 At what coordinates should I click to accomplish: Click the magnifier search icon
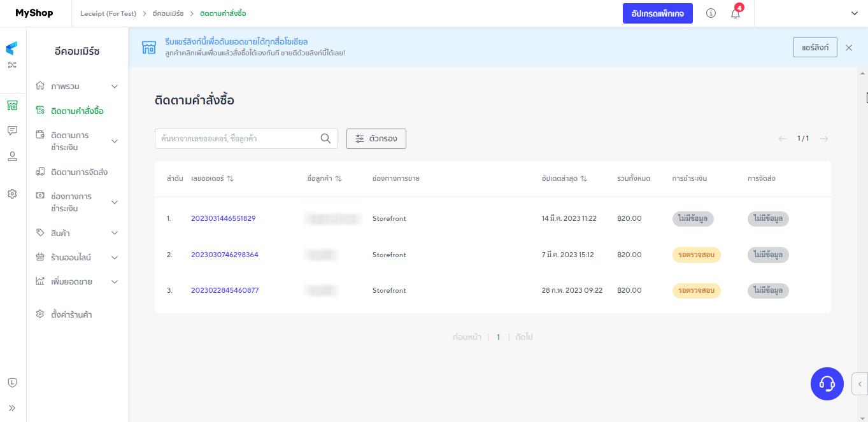click(325, 139)
